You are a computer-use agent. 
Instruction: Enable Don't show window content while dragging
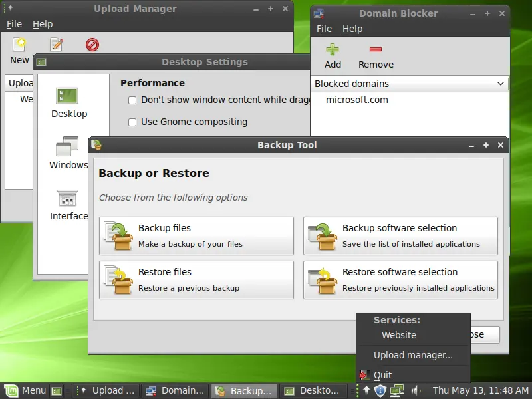(x=132, y=100)
